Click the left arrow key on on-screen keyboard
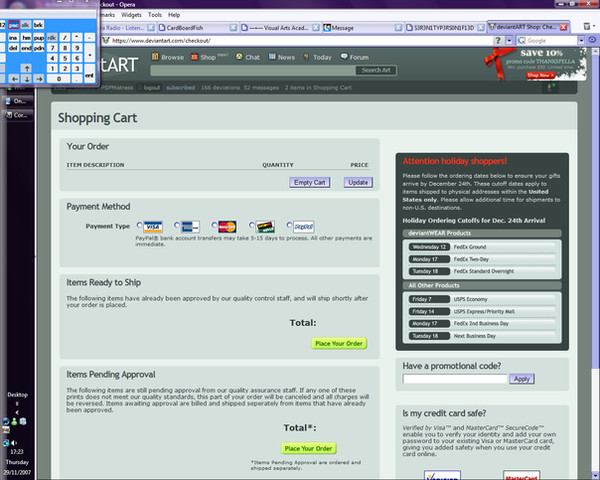Viewport: 600px width, 480px height. point(14,79)
